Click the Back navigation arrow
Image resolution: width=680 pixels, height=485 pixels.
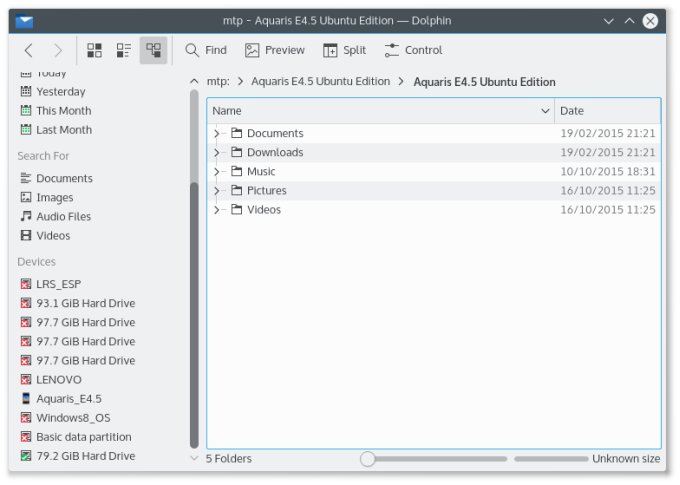coord(28,50)
